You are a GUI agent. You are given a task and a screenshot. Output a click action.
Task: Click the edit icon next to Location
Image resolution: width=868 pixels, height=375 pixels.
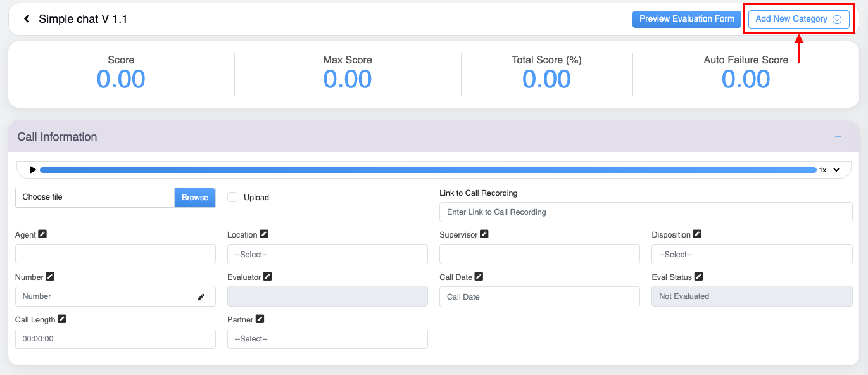(264, 234)
